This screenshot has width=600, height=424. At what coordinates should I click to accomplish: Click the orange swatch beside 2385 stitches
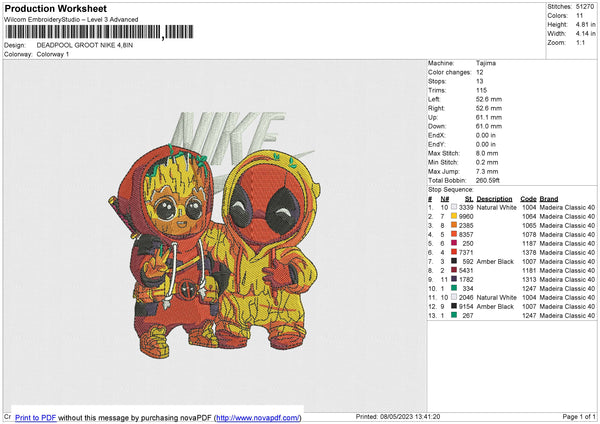click(454, 225)
